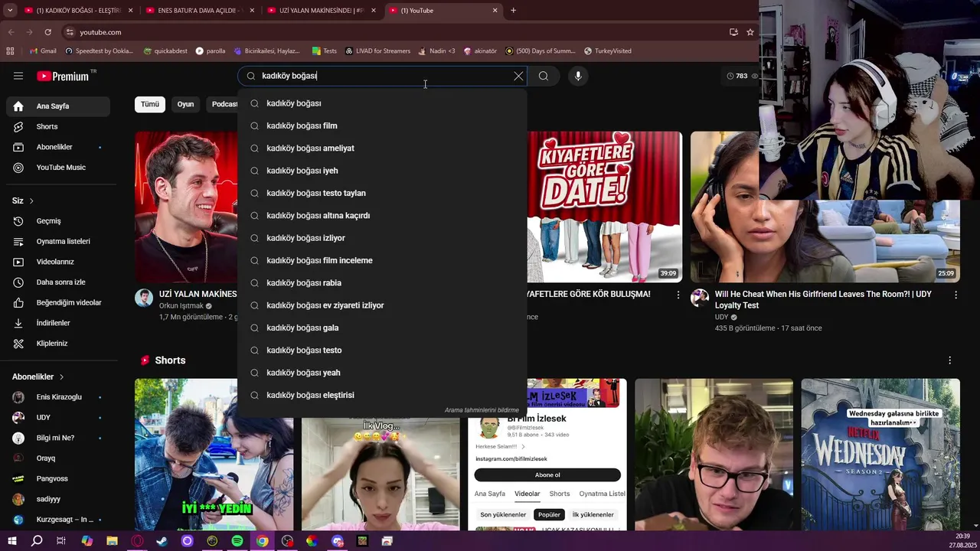Screen dimensions: 980x551
Task: Open Enis Kirazoglu subscription channel
Action: pyautogui.click(x=58, y=397)
